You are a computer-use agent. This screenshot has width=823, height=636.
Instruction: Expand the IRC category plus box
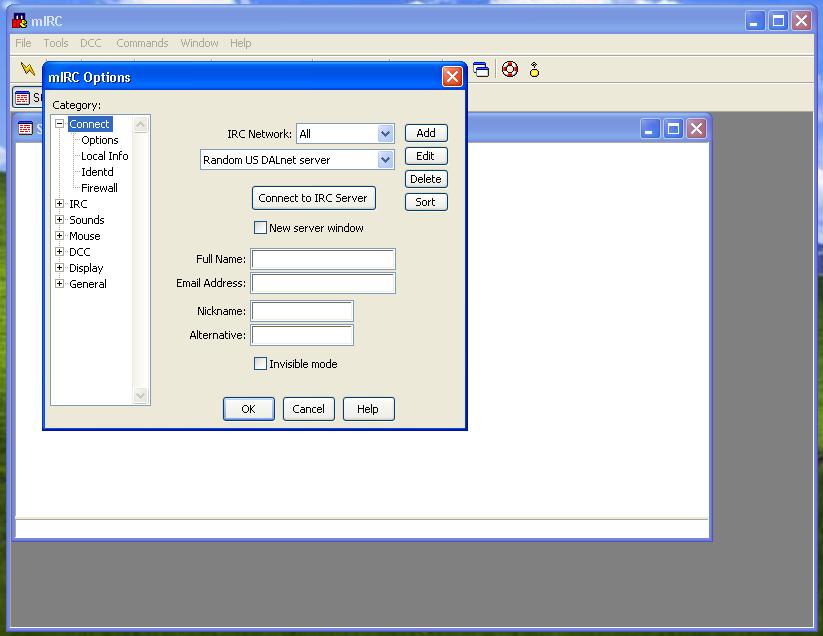(60, 204)
